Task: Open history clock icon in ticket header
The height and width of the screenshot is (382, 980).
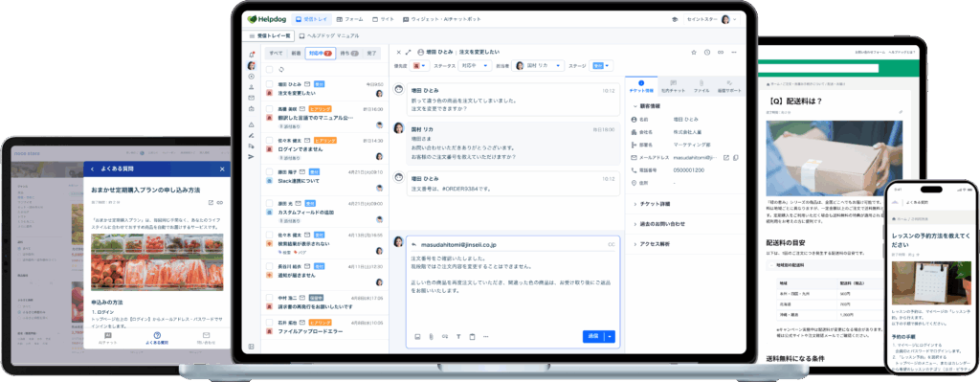Action: point(707,52)
